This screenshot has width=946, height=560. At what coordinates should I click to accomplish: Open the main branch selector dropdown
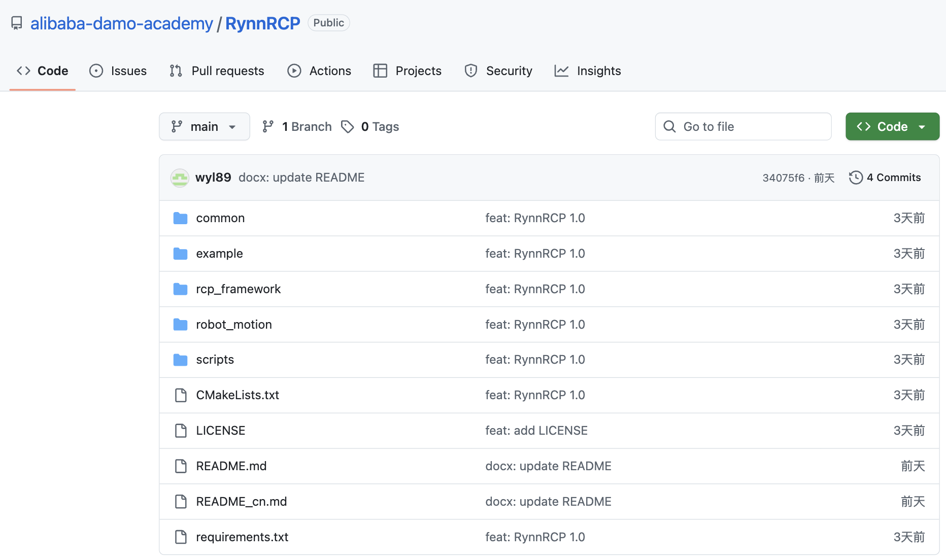(204, 127)
